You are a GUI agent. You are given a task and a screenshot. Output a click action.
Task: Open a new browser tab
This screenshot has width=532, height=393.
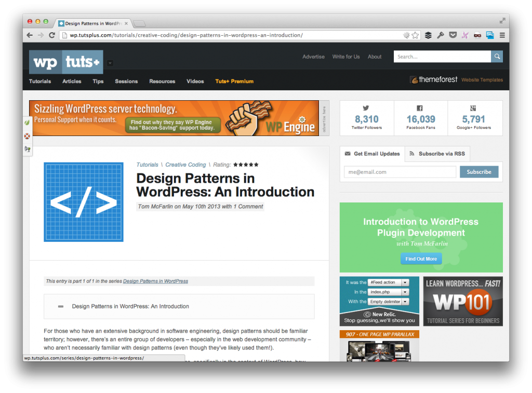coord(139,23)
